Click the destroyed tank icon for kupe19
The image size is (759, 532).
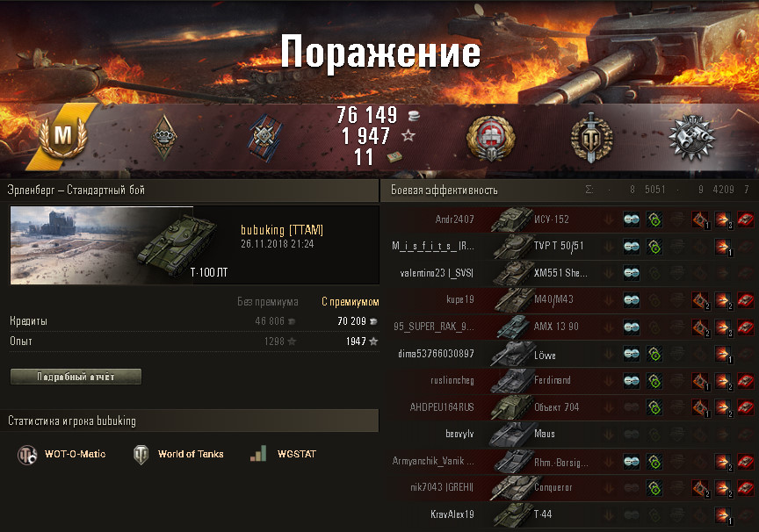(746, 300)
